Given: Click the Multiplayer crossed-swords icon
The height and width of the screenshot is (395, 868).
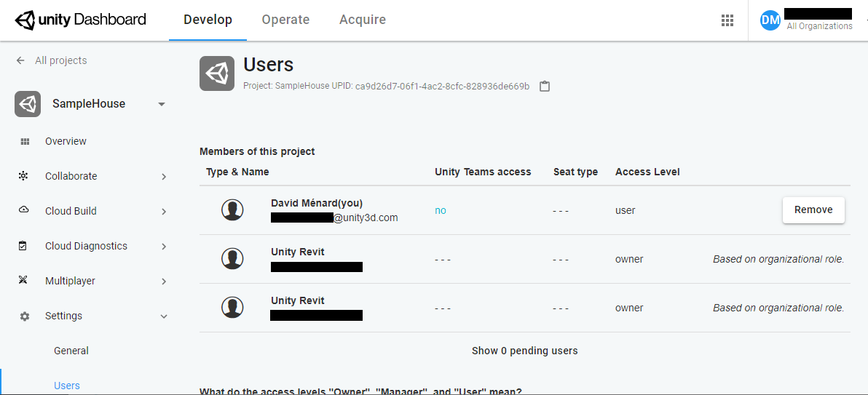Looking at the screenshot, I should [x=23, y=281].
